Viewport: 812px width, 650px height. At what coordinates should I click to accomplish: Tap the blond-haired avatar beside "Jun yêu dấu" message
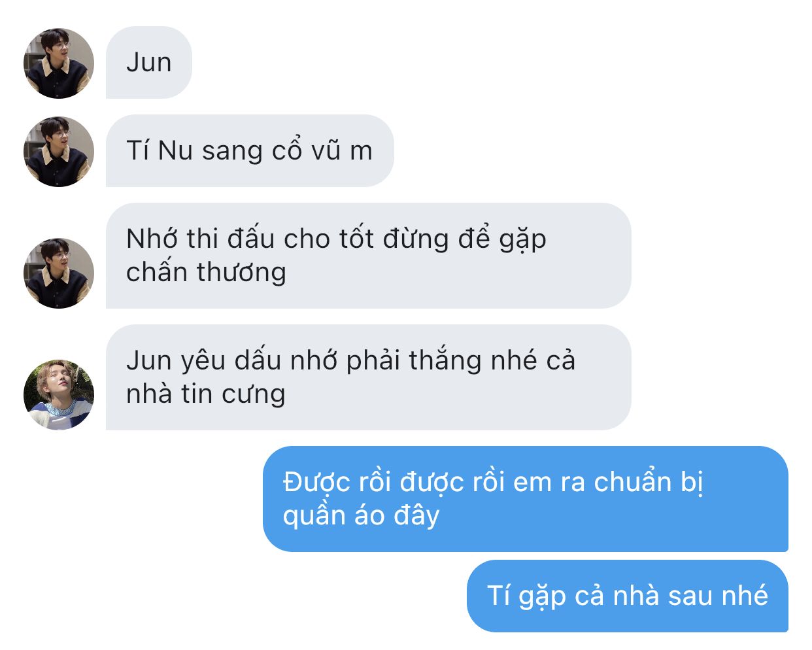tap(59, 394)
